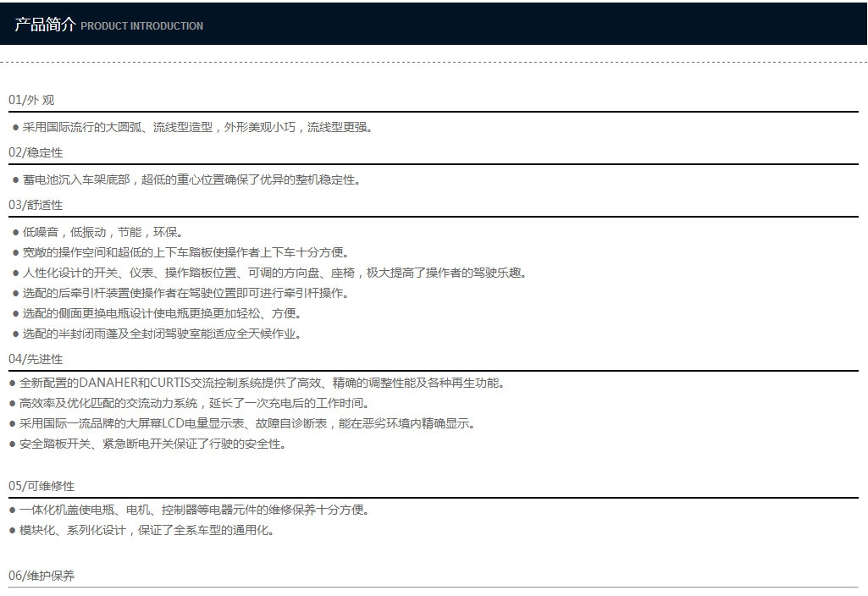
Task: Select the 03/舒适性 section heading
Action: (36, 206)
